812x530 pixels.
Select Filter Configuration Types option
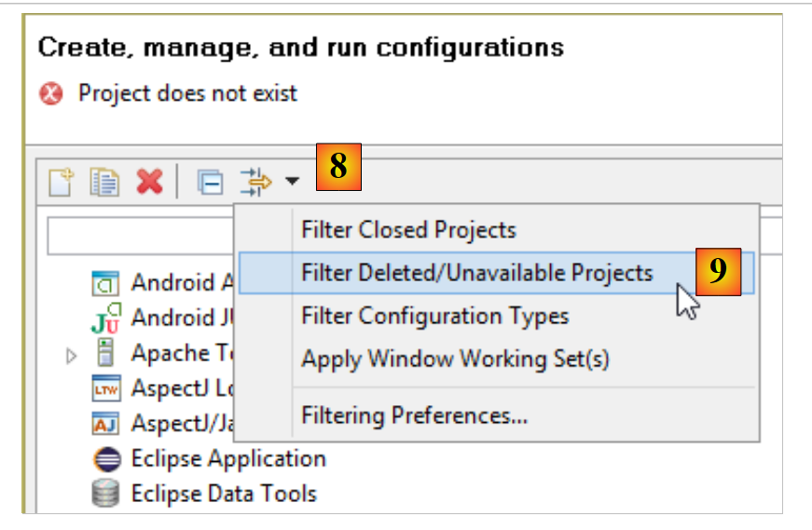click(434, 316)
